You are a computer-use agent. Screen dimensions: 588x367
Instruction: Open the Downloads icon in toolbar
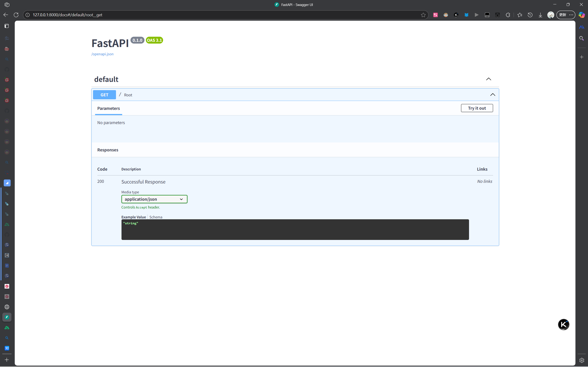pos(540,15)
